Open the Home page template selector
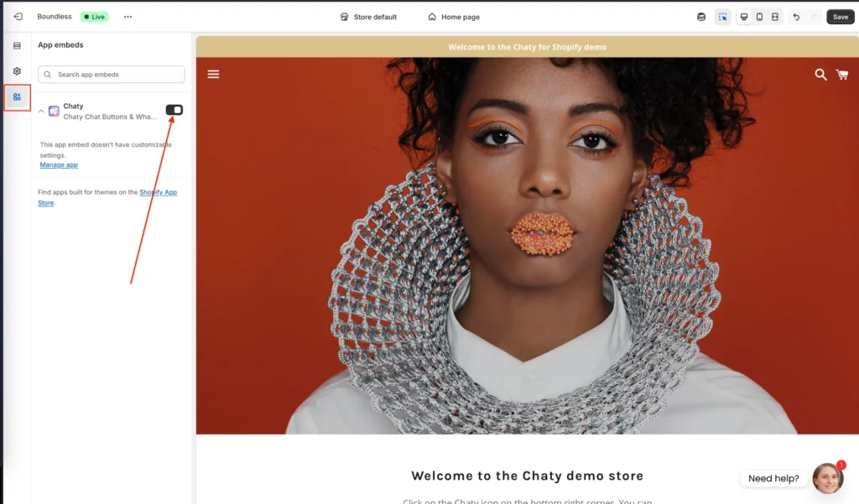Image resolution: width=859 pixels, height=504 pixels. tap(454, 17)
